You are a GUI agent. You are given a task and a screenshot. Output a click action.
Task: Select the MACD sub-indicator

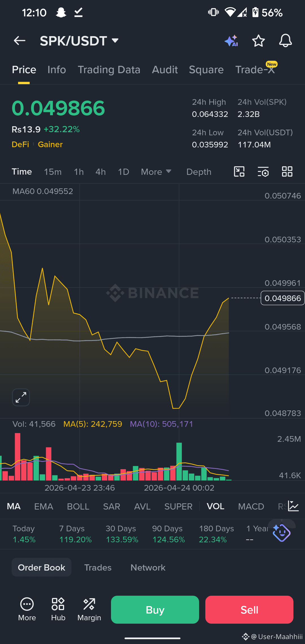pos(251,506)
